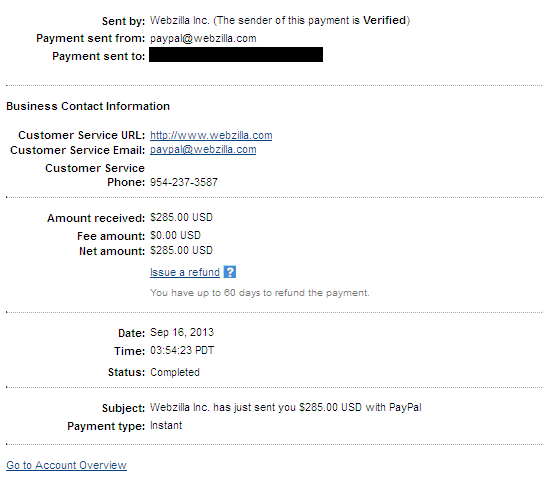Viewport: 553px width, 498px height.
Task: Click the $285.00 USD amount received value
Action: click(181, 217)
